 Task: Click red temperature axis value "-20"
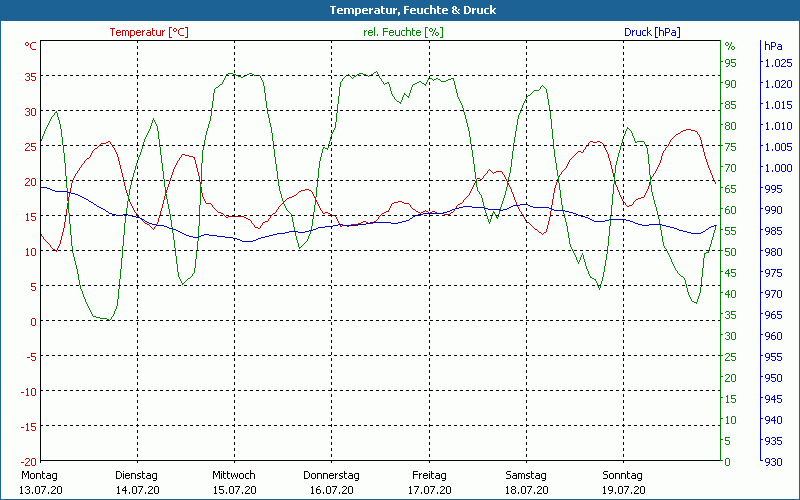tap(28, 462)
